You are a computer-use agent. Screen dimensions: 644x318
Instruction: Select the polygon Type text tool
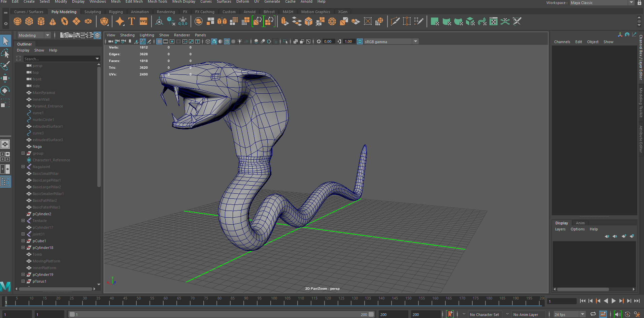tap(132, 22)
